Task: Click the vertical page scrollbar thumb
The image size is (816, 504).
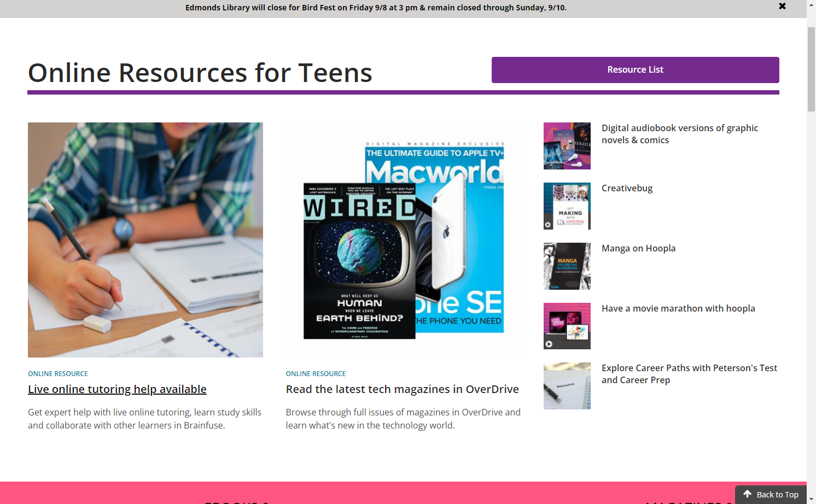Action: (x=811, y=68)
